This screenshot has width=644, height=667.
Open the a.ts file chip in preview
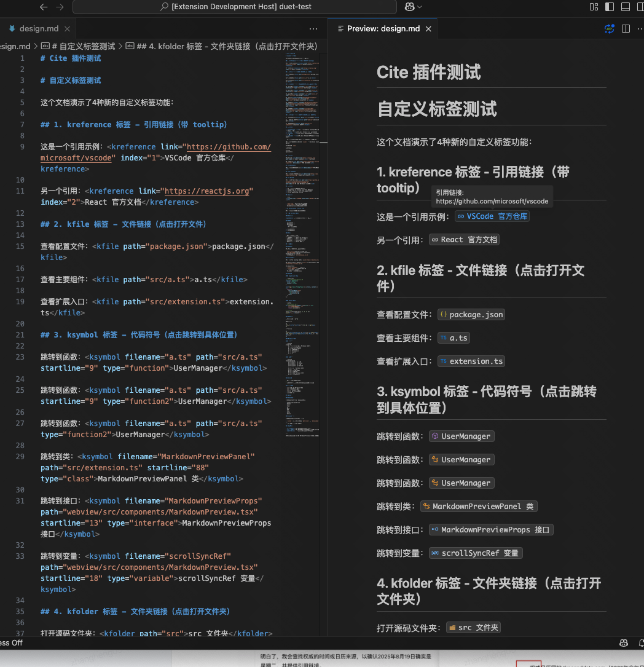click(454, 337)
